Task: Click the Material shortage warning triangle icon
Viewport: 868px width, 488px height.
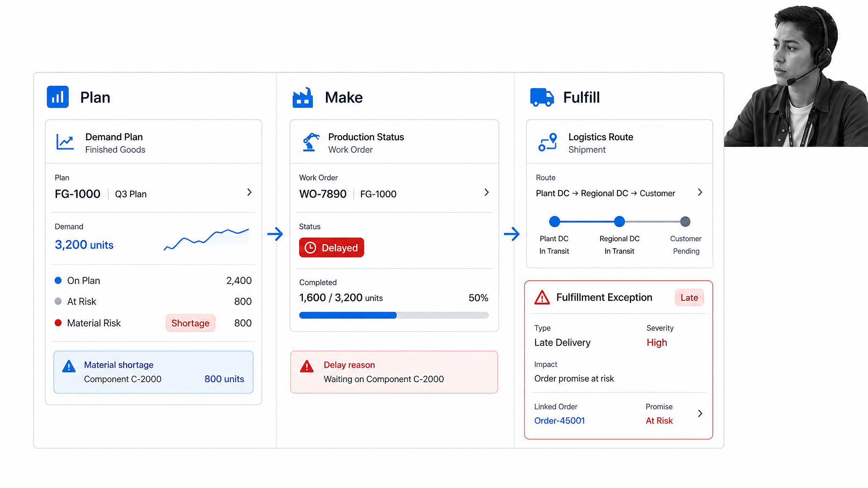Action: click(x=69, y=366)
